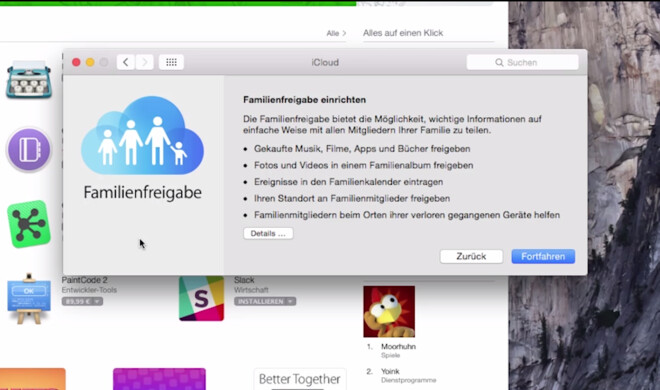Click the Ihren Standort bullet line
This screenshot has width=660, height=390.
(352, 198)
